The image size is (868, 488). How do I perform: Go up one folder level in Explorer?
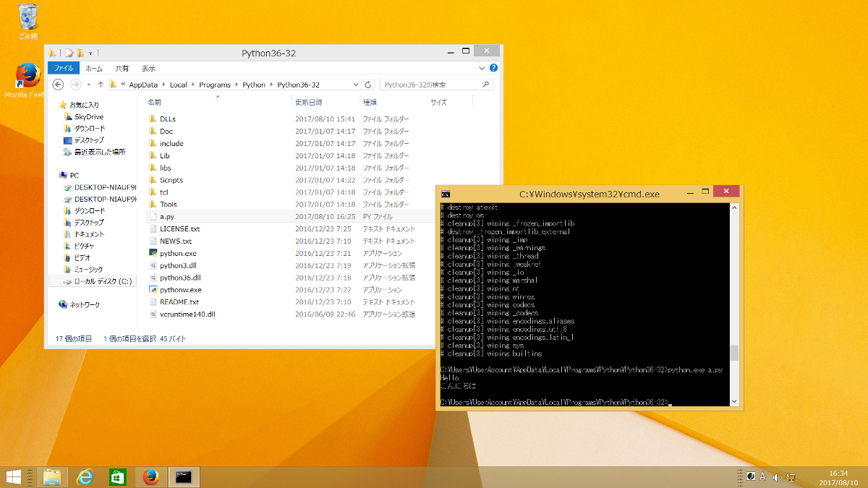point(100,85)
